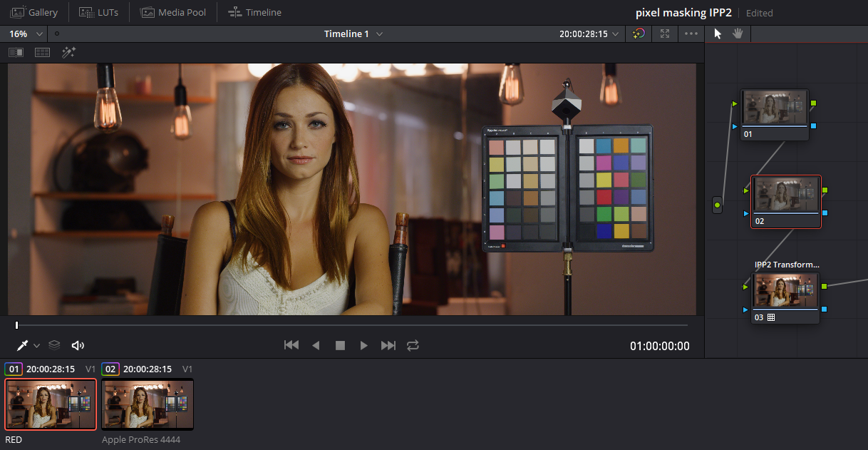Click the project title pixel masking IPP2
The height and width of the screenshot is (450, 868).
[x=683, y=13]
